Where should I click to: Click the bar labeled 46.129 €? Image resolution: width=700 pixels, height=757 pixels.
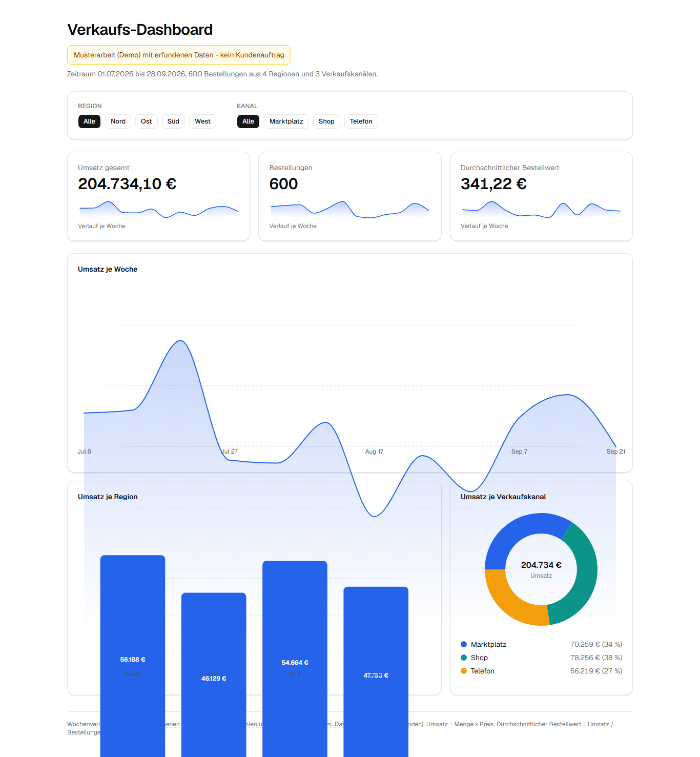point(214,674)
